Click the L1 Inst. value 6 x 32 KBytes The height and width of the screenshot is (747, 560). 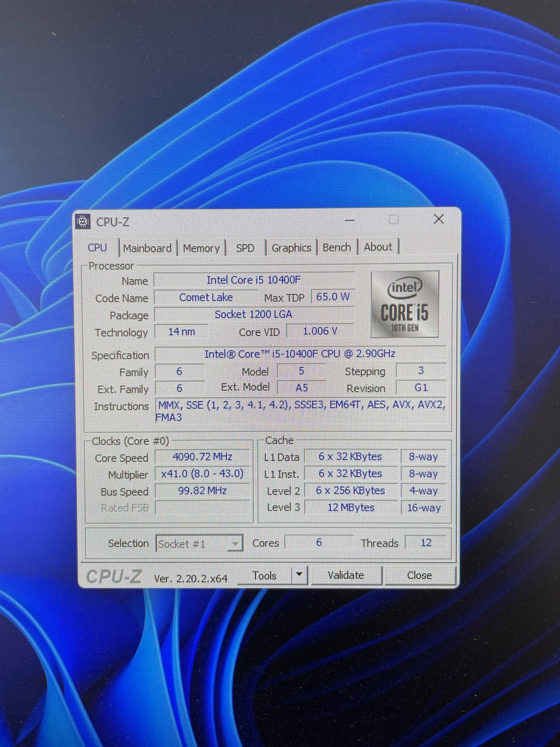[x=351, y=474]
